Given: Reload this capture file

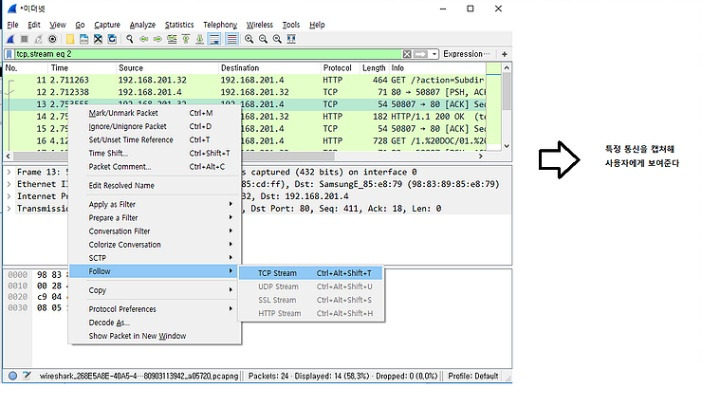Looking at the screenshot, I should click(112, 39).
